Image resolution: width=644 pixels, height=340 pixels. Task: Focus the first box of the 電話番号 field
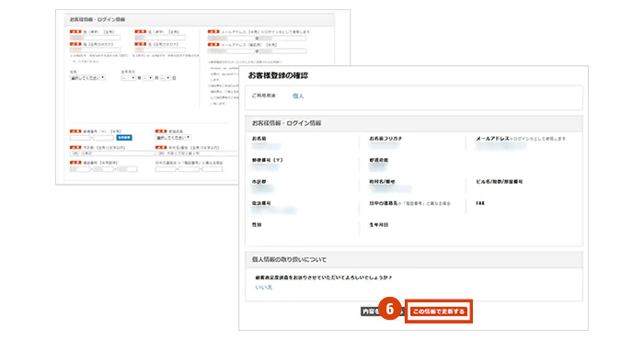pyautogui.click(x=80, y=169)
